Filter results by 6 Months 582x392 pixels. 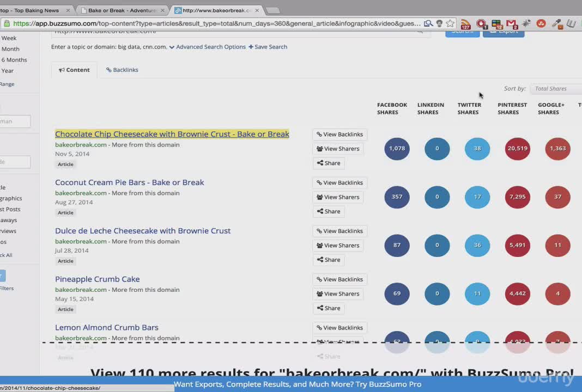pos(14,60)
